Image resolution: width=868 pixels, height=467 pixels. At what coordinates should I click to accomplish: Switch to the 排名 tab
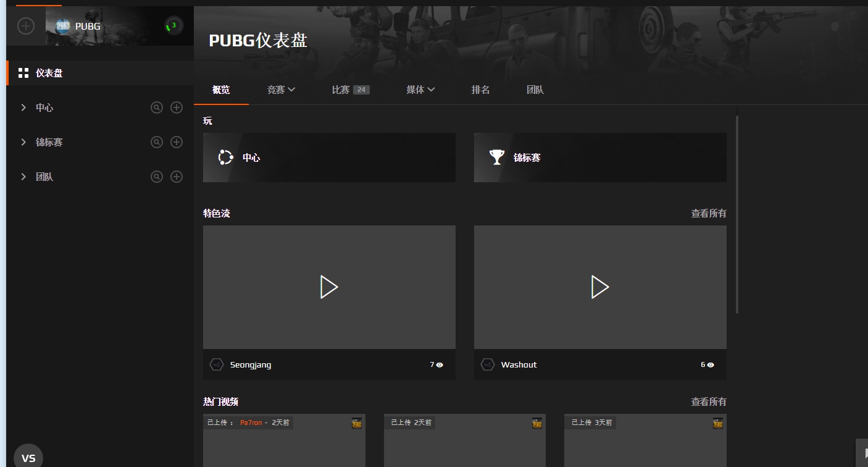(x=480, y=90)
